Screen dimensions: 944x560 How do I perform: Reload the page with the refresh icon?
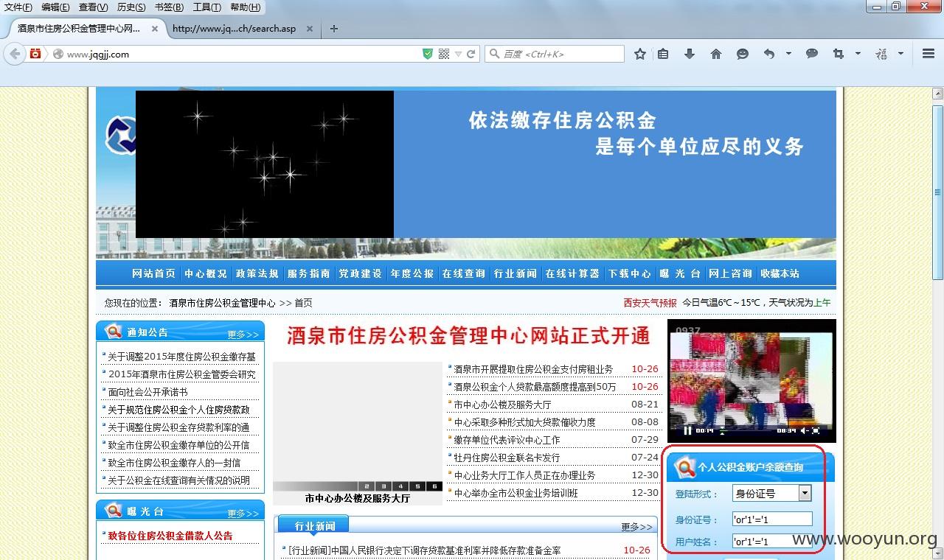coord(471,54)
